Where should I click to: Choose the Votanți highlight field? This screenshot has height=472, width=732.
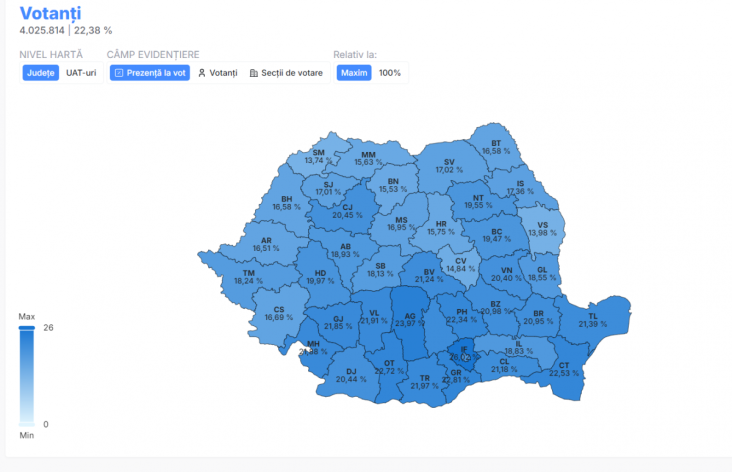coord(222,73)
